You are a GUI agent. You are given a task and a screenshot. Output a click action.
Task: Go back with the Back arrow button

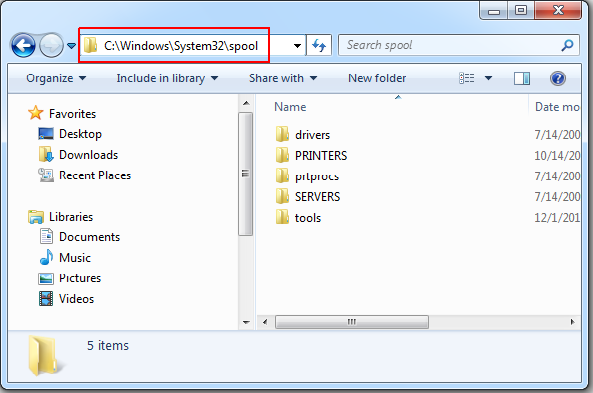23,46
